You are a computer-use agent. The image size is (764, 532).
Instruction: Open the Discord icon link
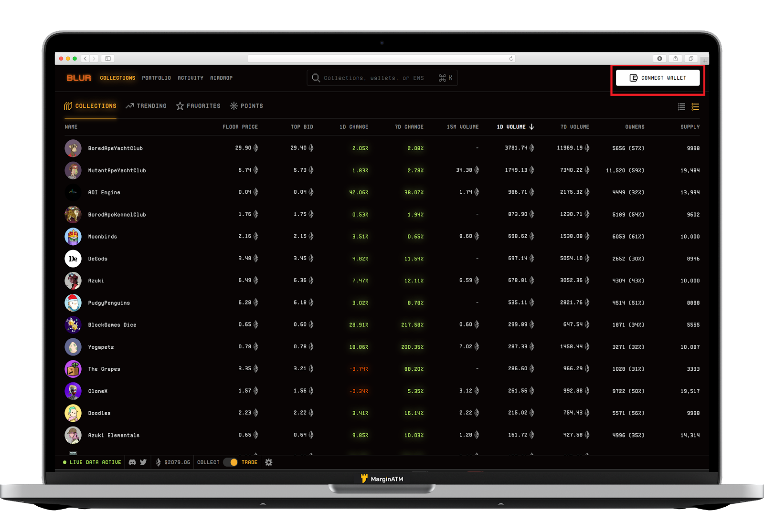click(132, 462)
